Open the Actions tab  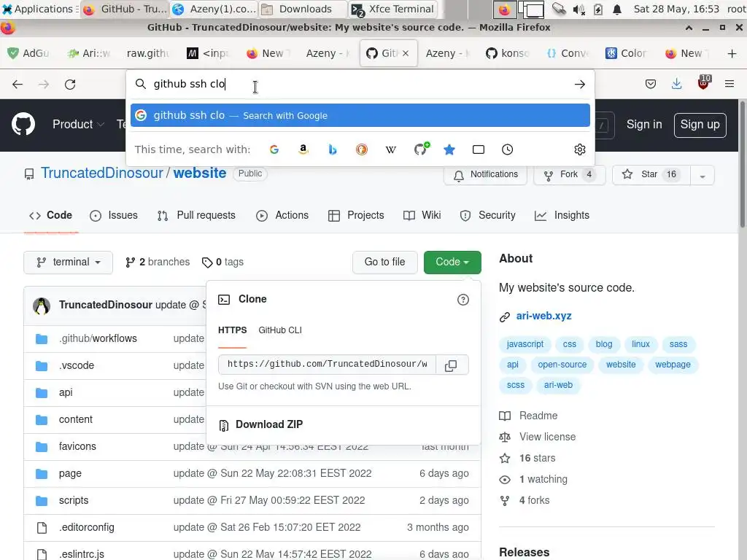(x=282, y=216)
